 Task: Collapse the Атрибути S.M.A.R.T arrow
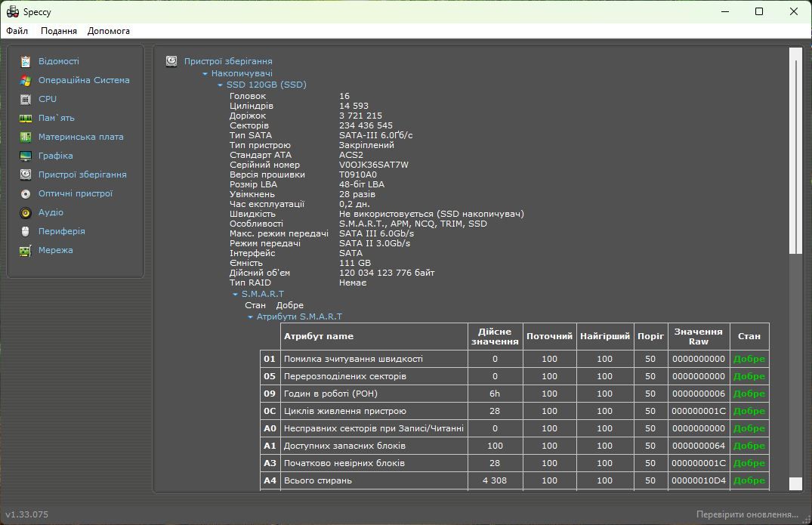(250, 317)
